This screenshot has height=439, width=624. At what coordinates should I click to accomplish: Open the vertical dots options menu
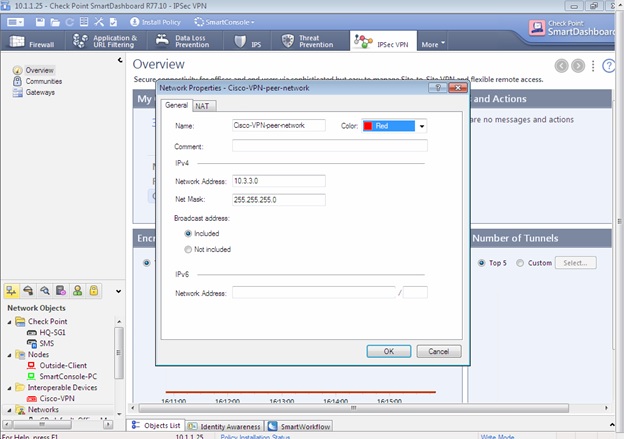coord(593,66)
